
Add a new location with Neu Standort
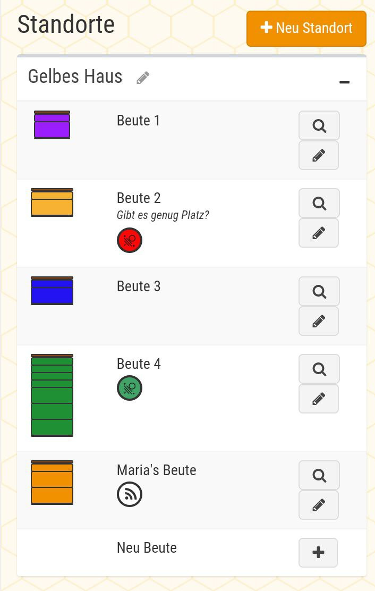point(306,29)
